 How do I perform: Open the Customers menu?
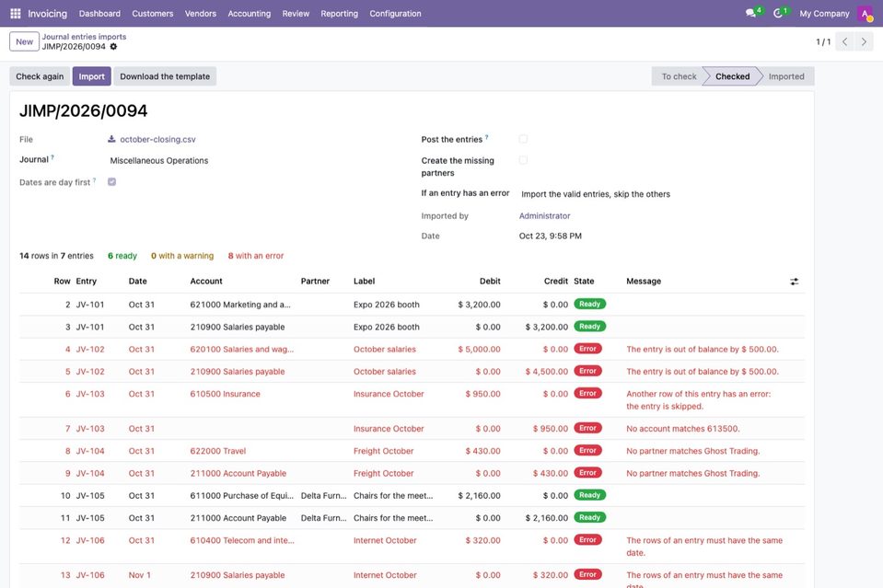(x=153, y=14)
